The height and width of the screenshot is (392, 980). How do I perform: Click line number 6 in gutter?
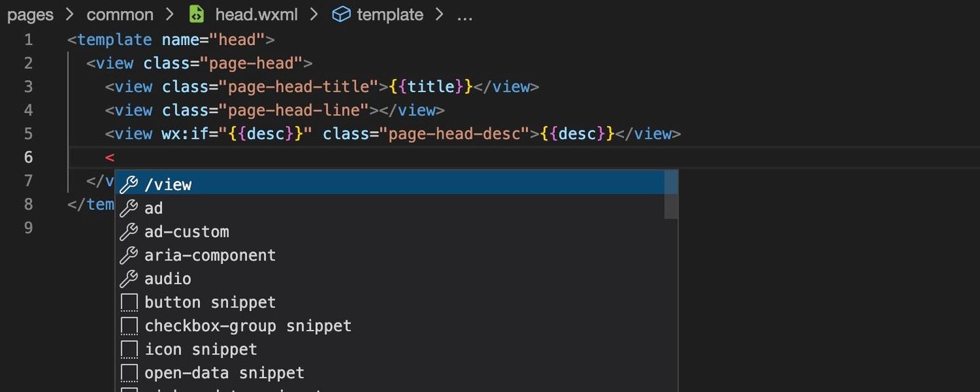click(28, 157)
